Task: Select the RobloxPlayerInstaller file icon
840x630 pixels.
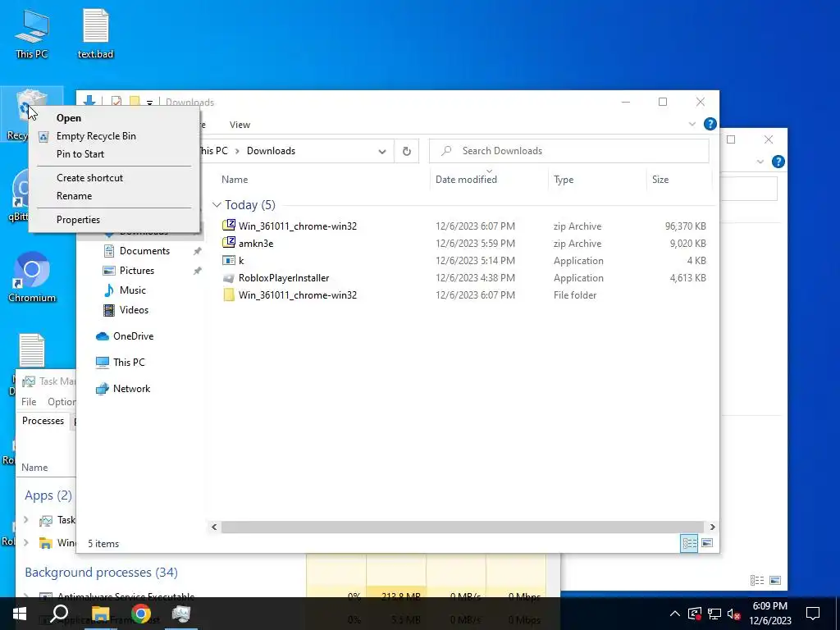Action: [x=229, y=278]
